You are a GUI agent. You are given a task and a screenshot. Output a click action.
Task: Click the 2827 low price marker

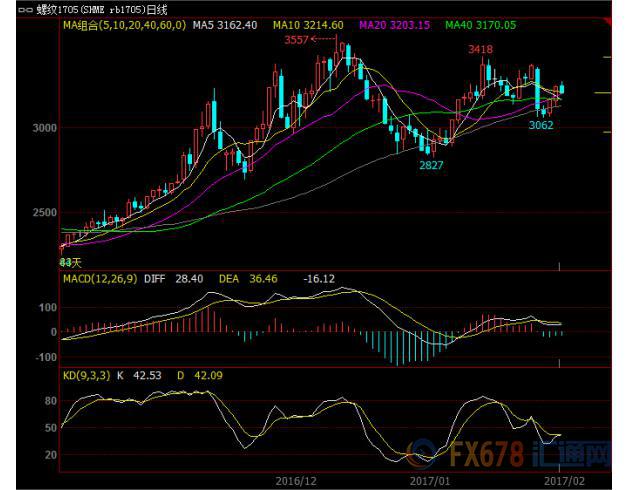pos(430,165)
